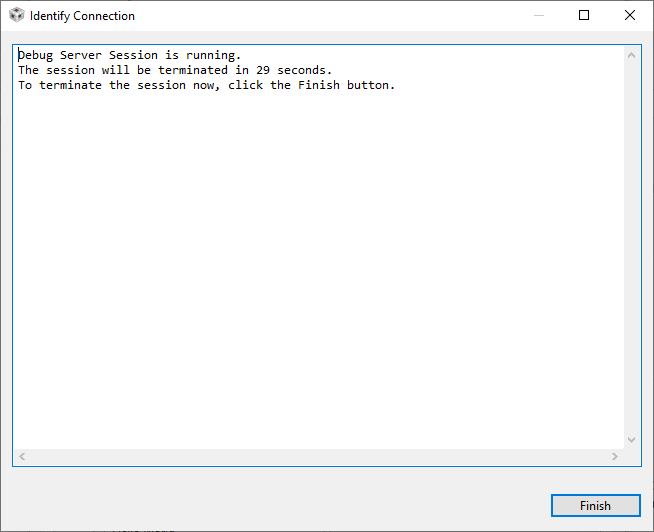Click empty space in the output text box
Viewport: 654px width, 532px height.
(x=320, y=280)
